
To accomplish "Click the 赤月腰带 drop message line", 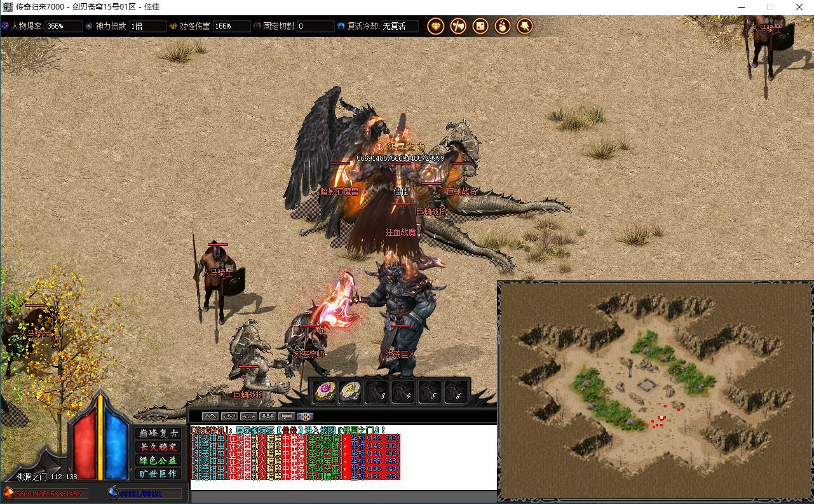I will pos(295,475).
